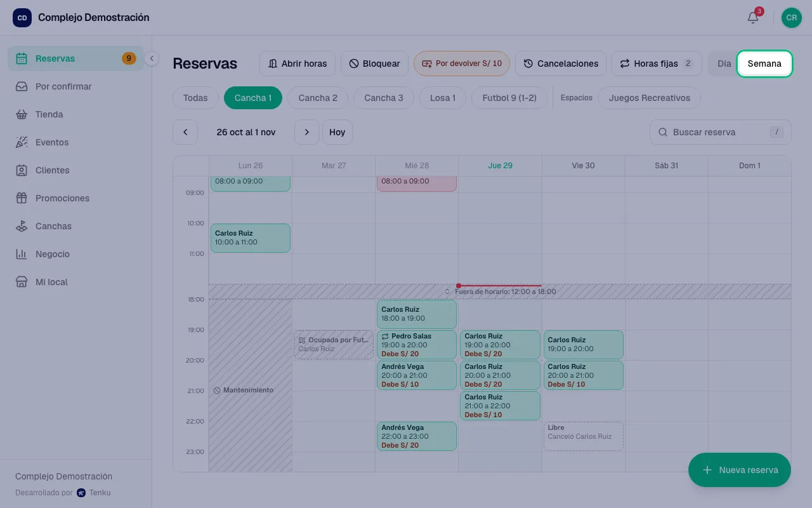Select the Cancha 2 filter chip
Image resolution: width=812 pixels, height=508 pixels.
tap(318, 98)
